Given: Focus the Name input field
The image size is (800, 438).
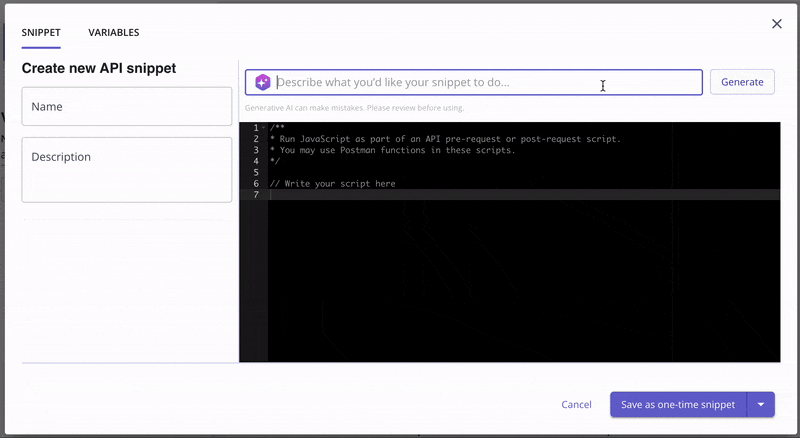Looking at the screenshot, I should tap(127, 106).
